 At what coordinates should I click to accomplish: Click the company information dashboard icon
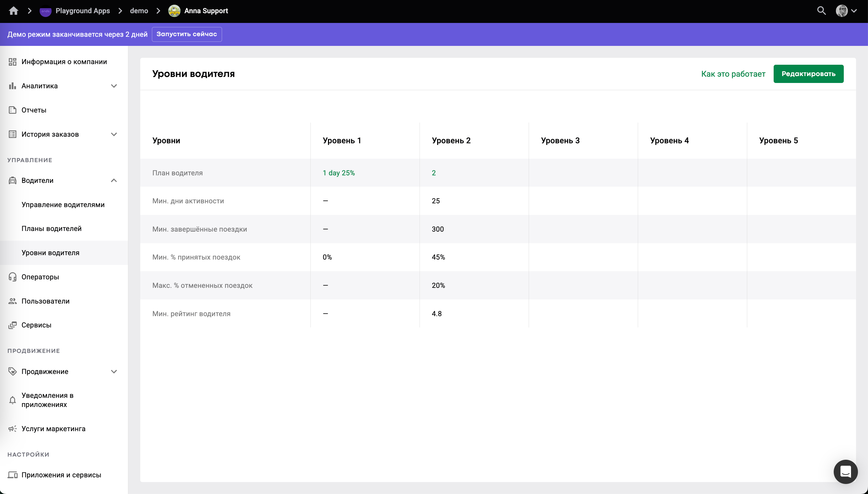point(13,62)
